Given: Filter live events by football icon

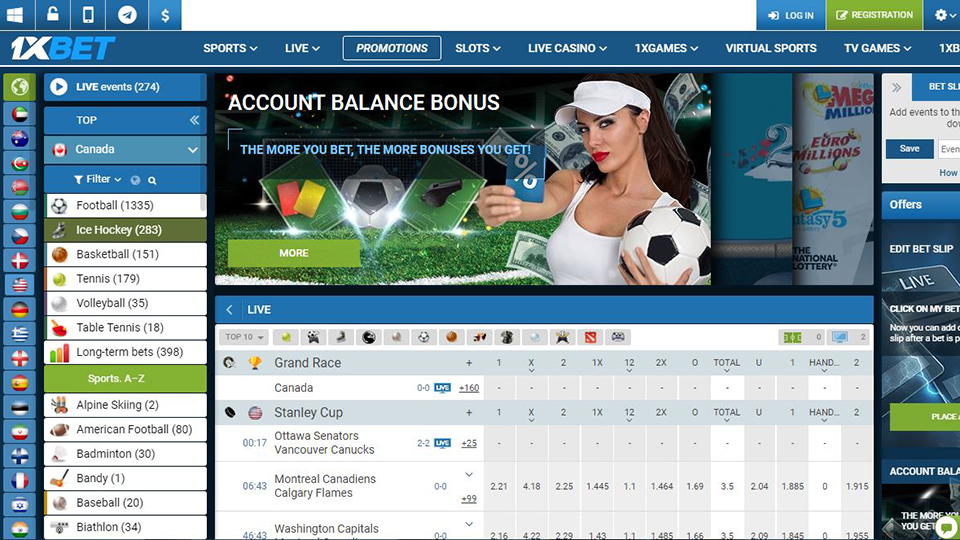Looking at the screenshot, I should tap(424, 337).
